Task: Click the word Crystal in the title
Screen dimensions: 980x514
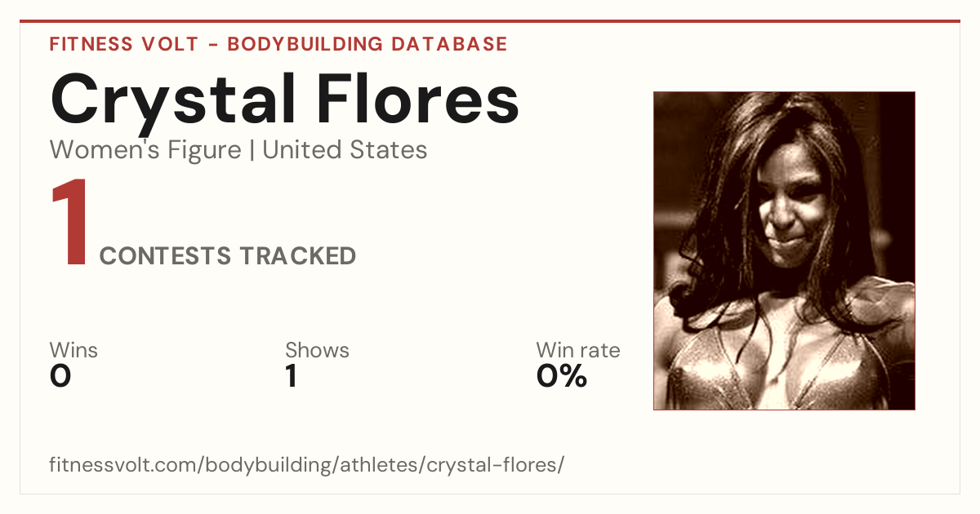Action: tap(173, 101)
